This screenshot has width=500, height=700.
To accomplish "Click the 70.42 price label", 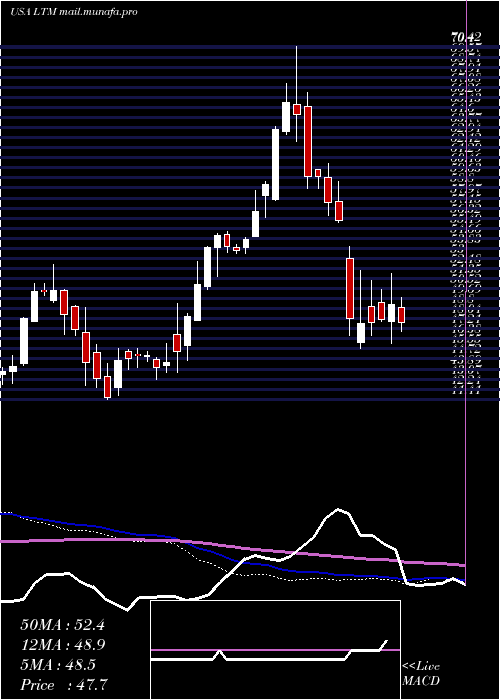I will coord(467,38).
